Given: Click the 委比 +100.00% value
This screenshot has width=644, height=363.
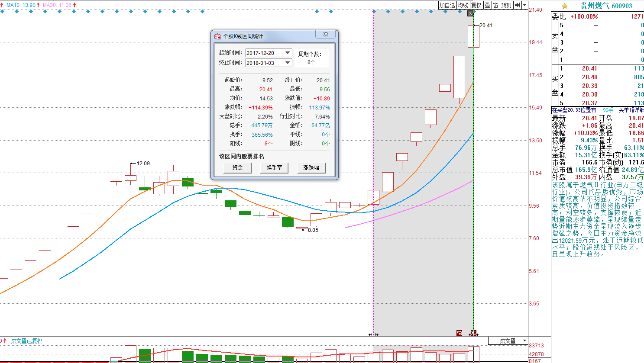Looking at the screenshot, I should [x=584, y=16].
